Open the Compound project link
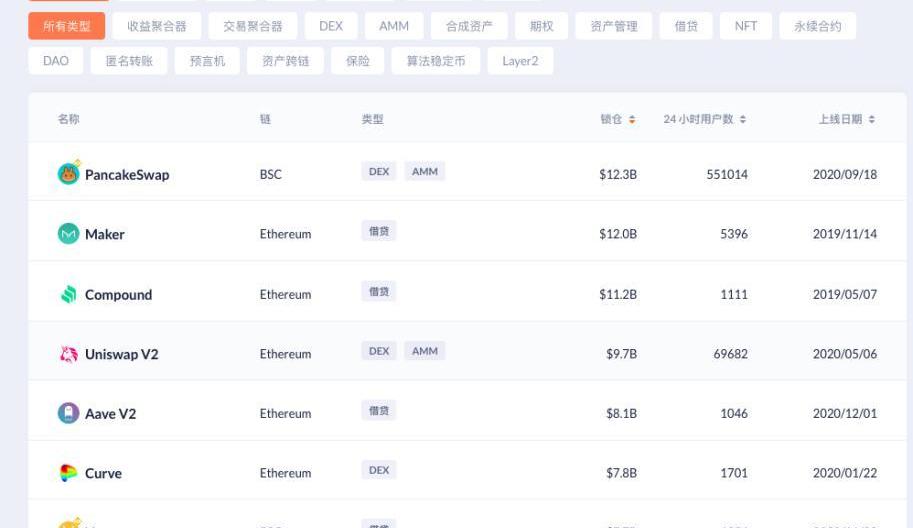Viewport: 913px width, 528px height. [x=118, y=295]
